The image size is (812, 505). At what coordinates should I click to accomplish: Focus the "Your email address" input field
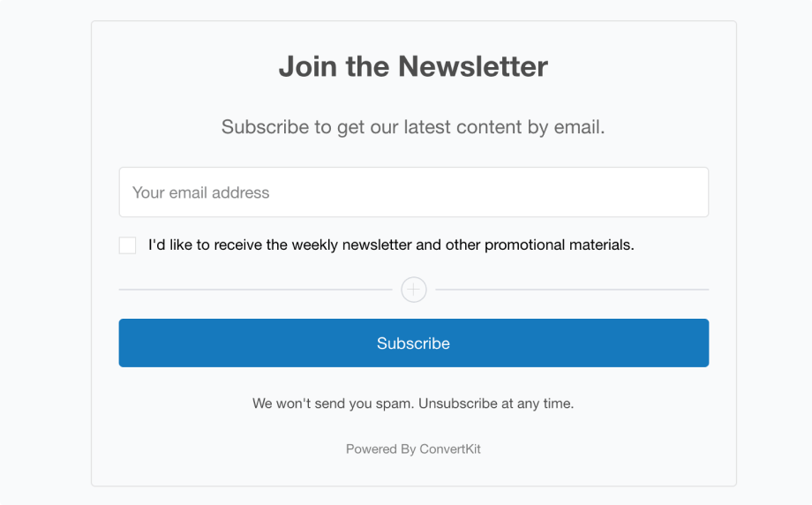click(413, 192)
